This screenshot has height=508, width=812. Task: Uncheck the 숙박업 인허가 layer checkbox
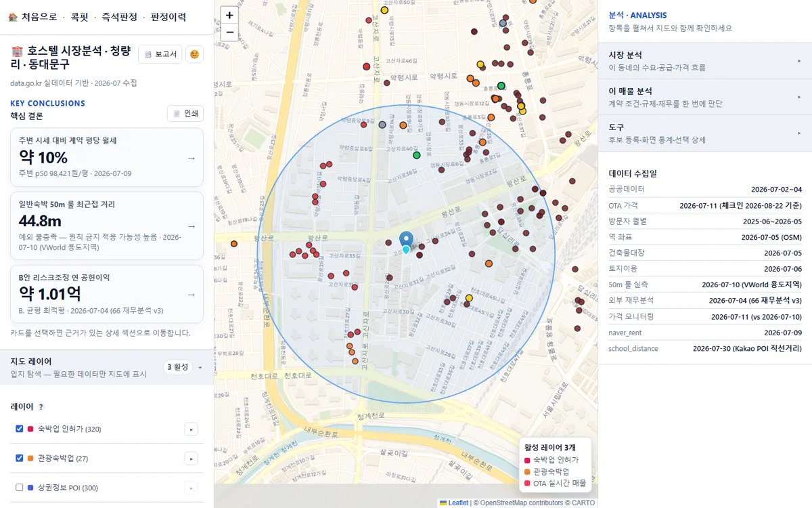click(20, 429)
